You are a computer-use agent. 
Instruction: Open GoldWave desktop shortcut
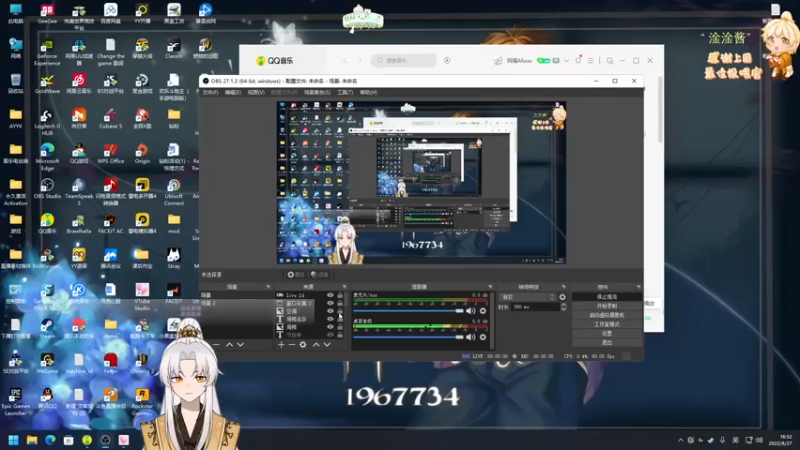coord(47,84)
